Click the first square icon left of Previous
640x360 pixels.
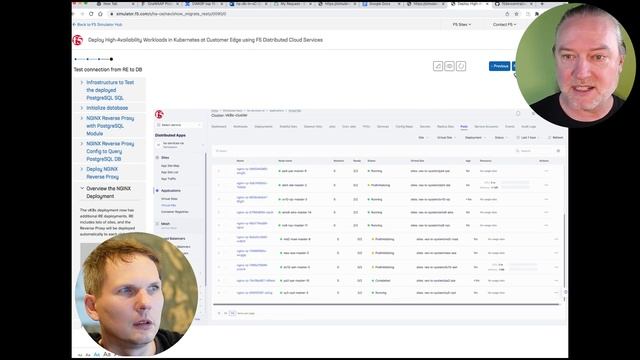point(438,66)
